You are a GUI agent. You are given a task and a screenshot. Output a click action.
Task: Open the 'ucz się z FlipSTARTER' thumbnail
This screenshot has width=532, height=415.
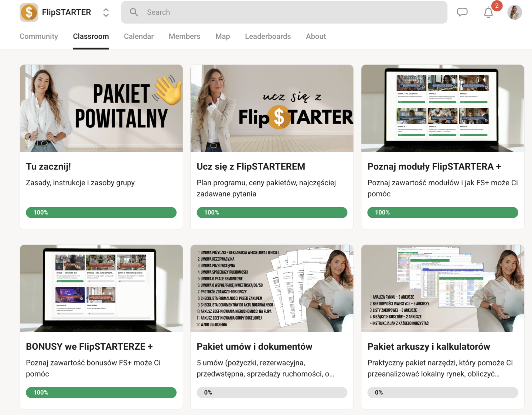[272, 109]
